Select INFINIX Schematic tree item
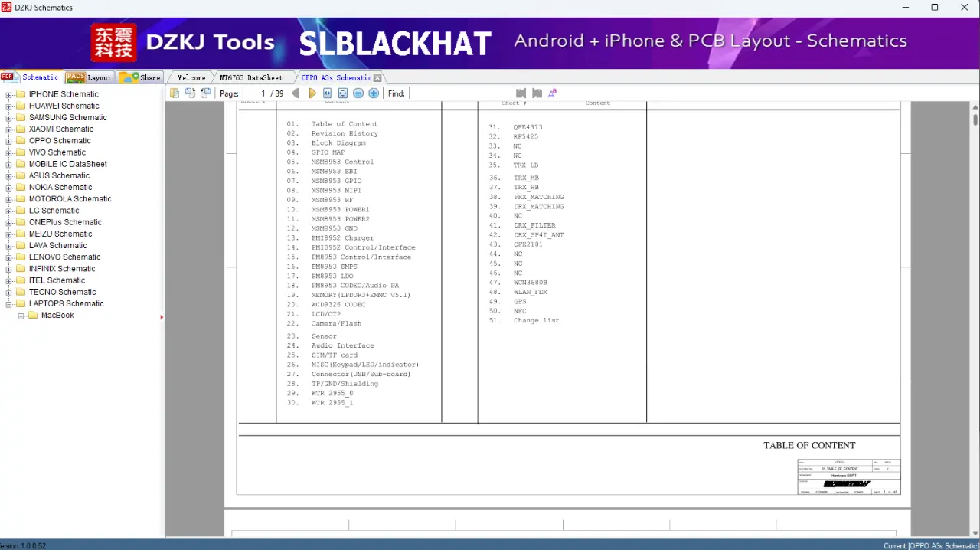980x550 pixels. pos(62,268)
